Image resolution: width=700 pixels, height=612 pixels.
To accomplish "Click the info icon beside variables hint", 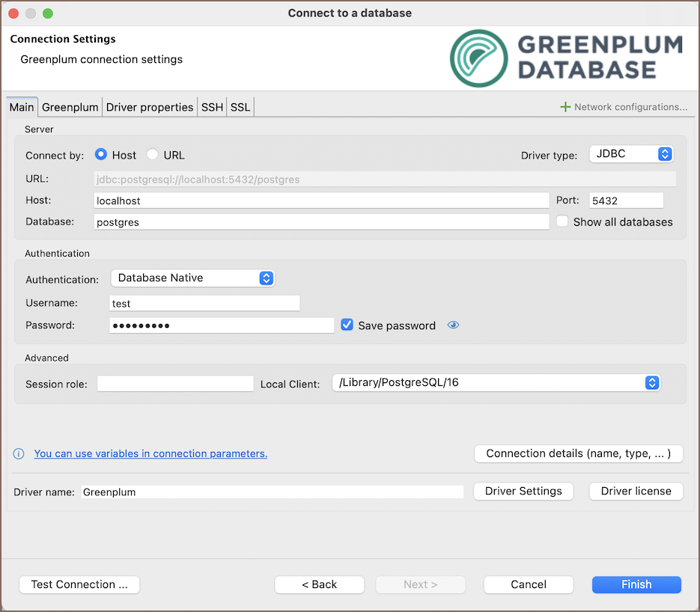I will click(x=19, y=453).
